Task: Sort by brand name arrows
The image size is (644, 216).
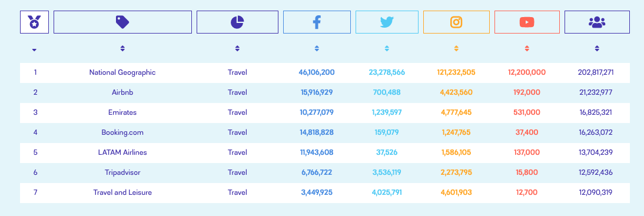Action: click(122, 48)
